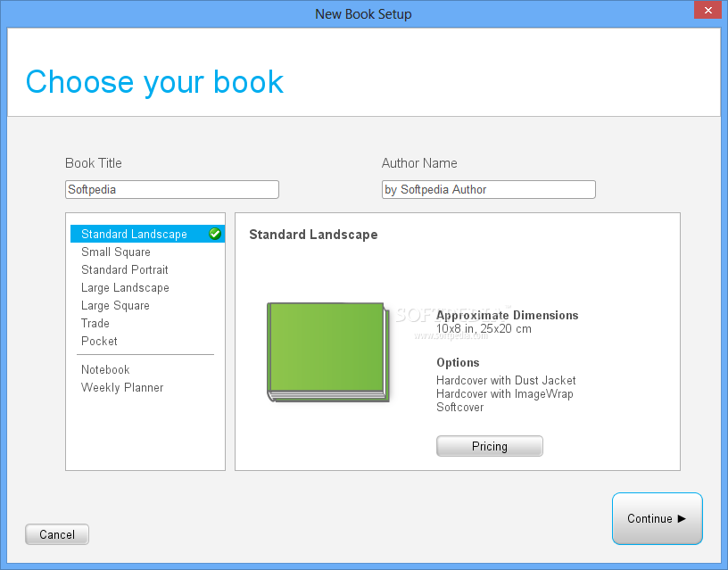Select the Notebook option
The height and width of the screenshot is (570, 728).
click(x=105, y=369)
